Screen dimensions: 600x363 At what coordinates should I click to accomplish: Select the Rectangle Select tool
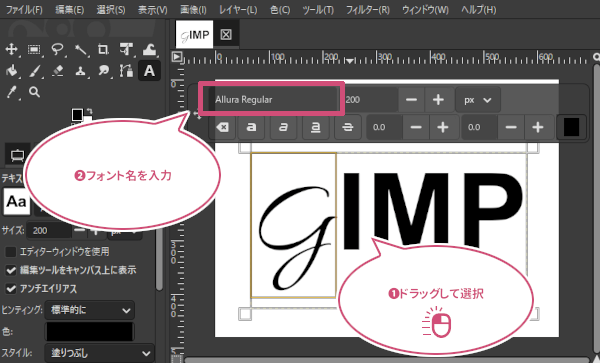pyautogui.click(x=34, y=49)
